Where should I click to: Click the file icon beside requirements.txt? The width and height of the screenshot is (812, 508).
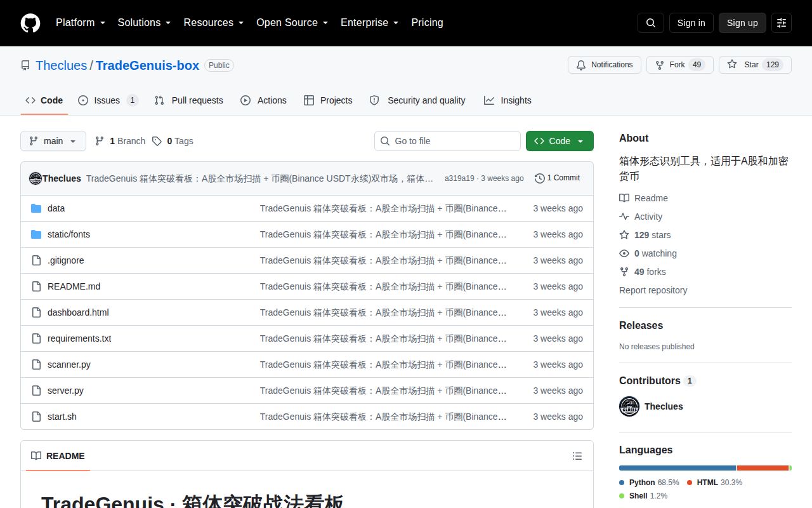pos(36,338)
